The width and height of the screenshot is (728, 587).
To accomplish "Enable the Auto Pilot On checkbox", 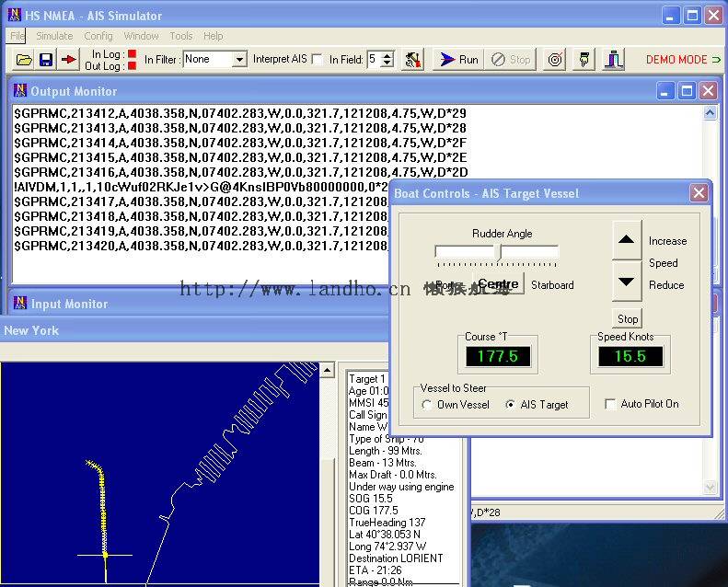I will (x=610, y=404).
